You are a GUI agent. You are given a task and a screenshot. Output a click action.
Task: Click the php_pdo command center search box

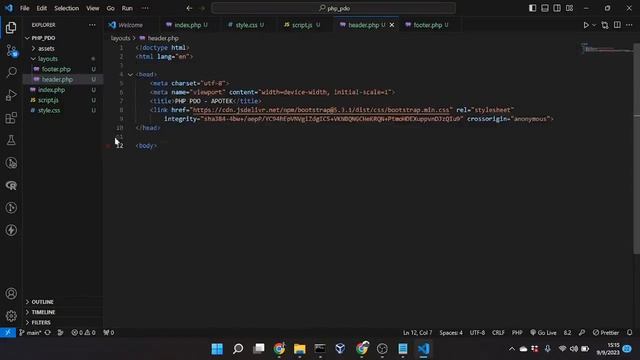pos(333,8)
